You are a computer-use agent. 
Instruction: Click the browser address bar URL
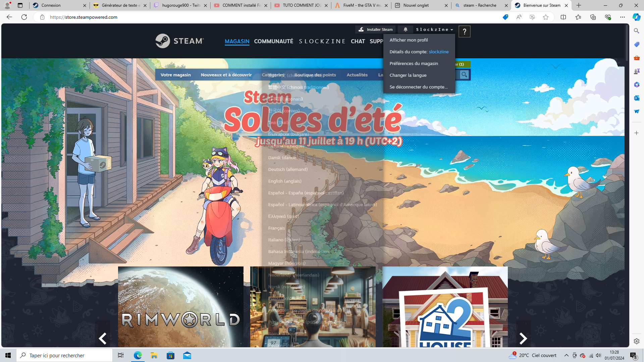pyautogui.click(x=84, y=17)
